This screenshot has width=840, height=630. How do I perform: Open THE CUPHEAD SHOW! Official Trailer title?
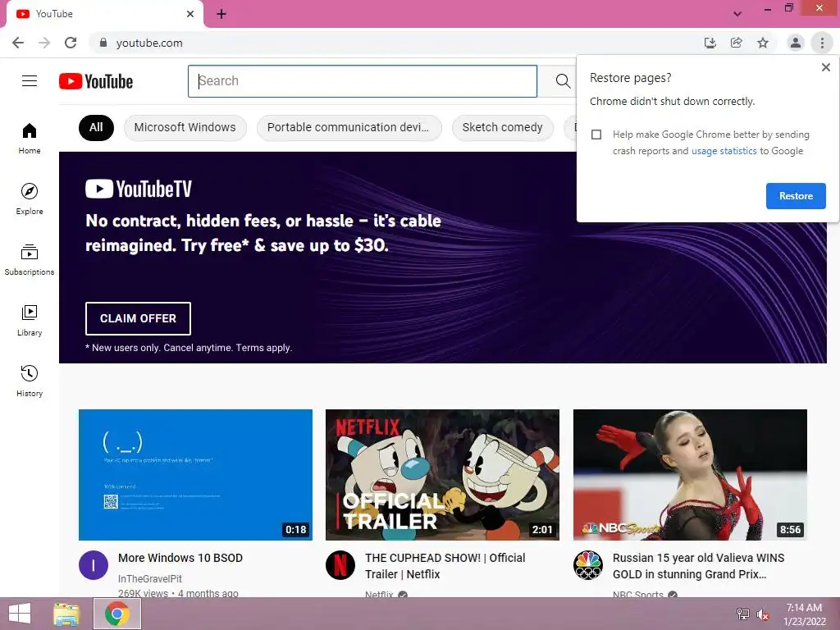tap(445, 566)
